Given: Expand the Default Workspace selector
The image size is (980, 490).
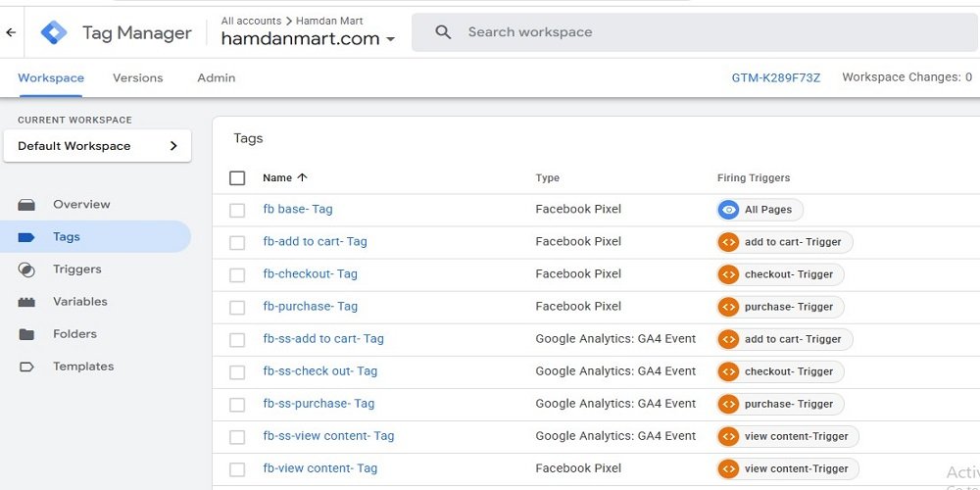Looking at the screenshot, I should (x=97, y=146).
